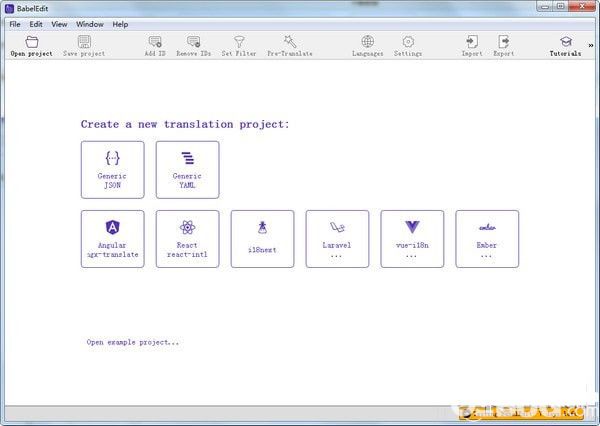
Task: Open the File menu
Action: (x=15, y=24)
